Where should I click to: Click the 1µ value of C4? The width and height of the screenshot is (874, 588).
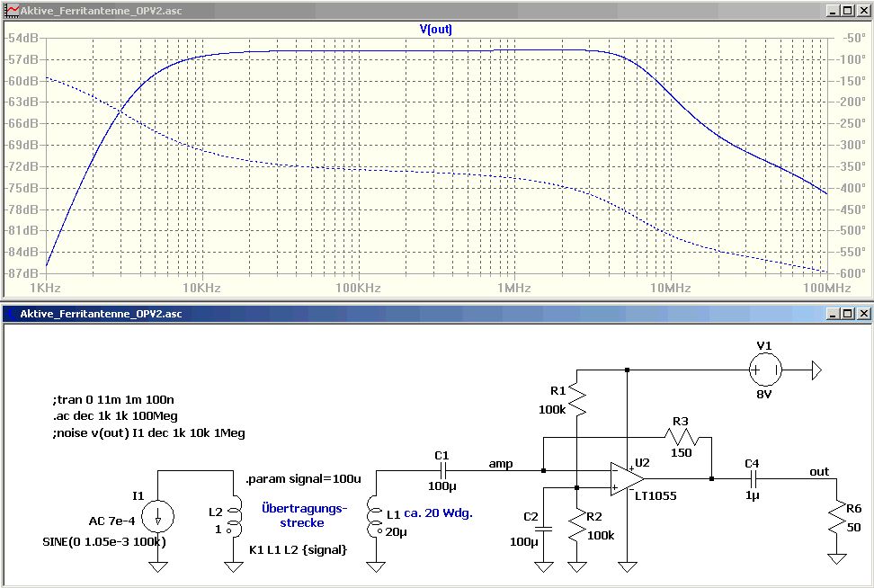coord(753,494)
